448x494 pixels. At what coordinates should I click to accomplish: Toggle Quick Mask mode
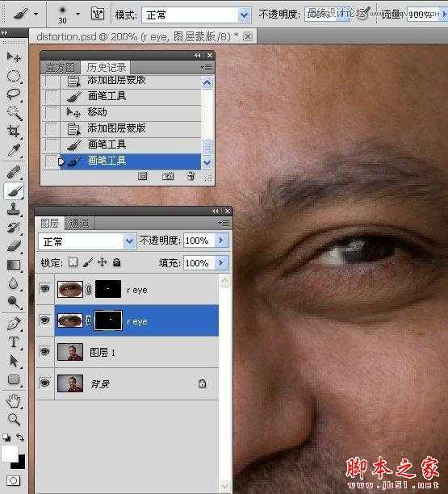[13, 480]
